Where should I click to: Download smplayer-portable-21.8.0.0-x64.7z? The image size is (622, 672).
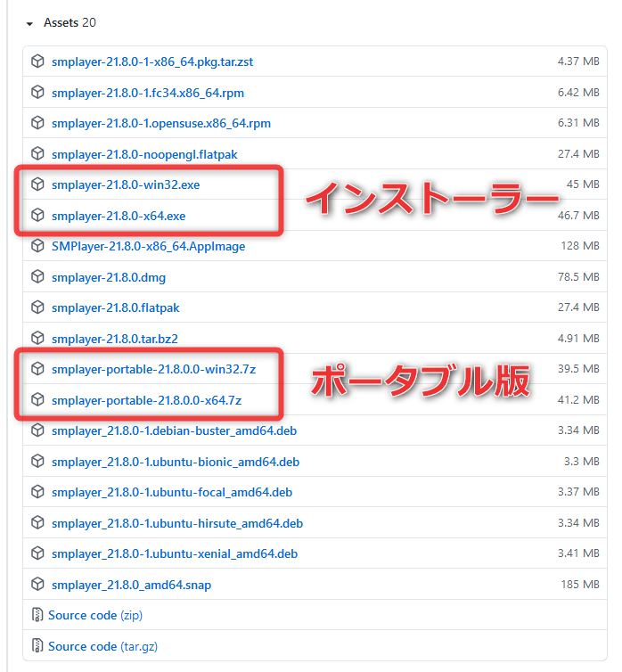[x=146, y=400]
